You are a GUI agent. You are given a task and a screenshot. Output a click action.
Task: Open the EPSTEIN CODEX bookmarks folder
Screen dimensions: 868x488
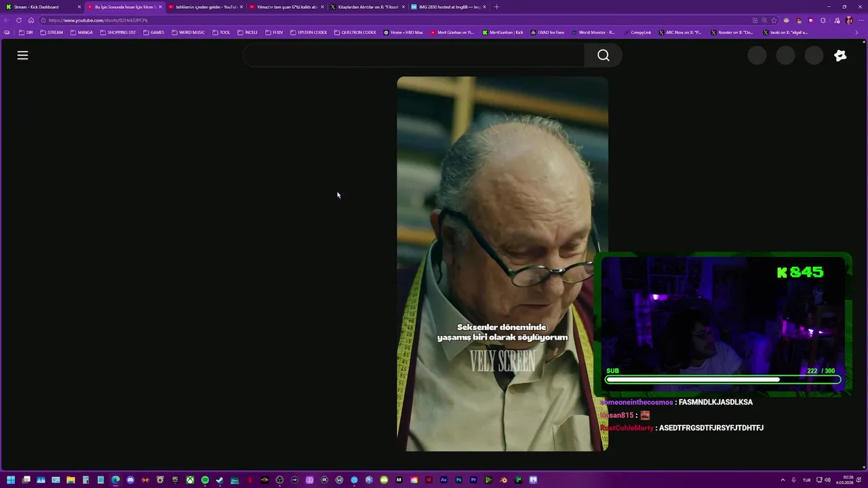[308, 33]
